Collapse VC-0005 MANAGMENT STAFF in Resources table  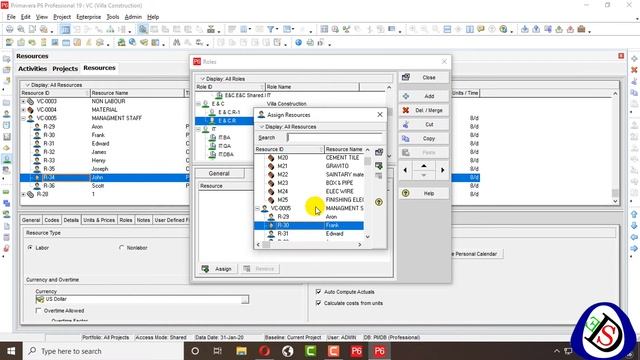tap(23, 118)
